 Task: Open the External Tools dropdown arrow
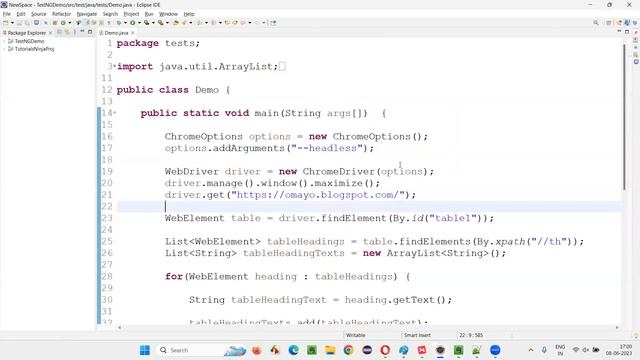coord(167,23)
